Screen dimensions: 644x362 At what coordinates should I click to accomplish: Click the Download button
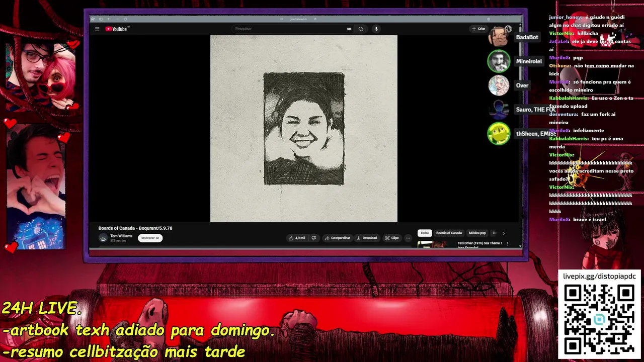(x=367, y=238)
